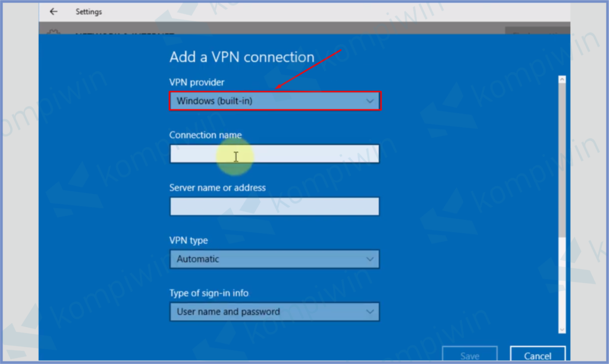Open the VPN provider dropdown

tap(274, 101)
